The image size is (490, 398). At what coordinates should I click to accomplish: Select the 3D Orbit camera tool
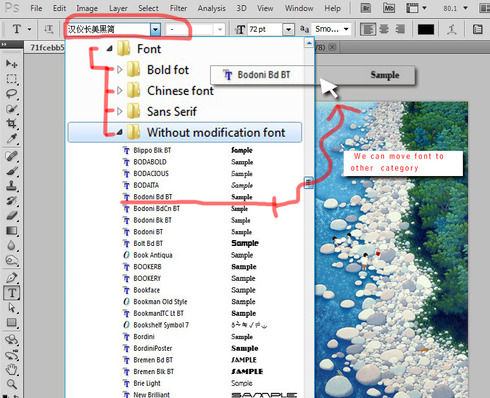point(11,355)
